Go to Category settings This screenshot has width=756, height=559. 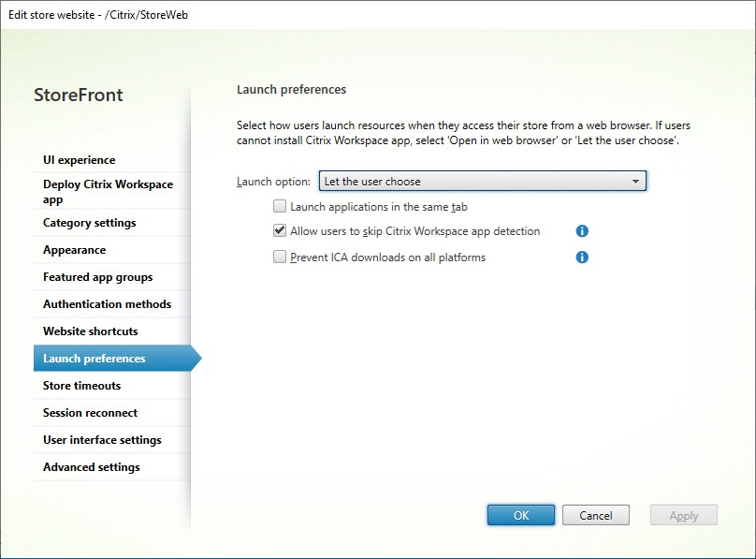pyautogui.click(x=89, y=222)
